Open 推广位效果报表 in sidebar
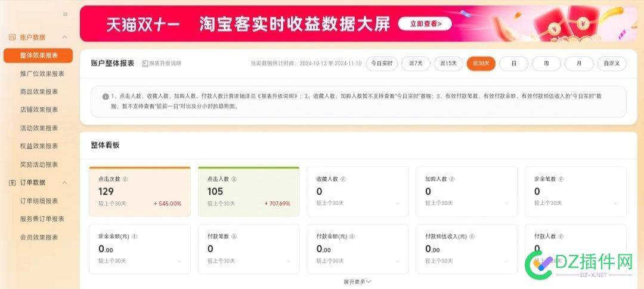Image resolution: width=644 pixels, height=289 pixels. [x=42, y=73]
